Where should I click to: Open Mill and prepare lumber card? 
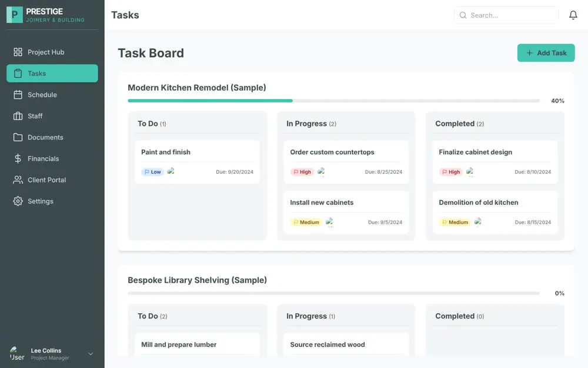(197, 344)
